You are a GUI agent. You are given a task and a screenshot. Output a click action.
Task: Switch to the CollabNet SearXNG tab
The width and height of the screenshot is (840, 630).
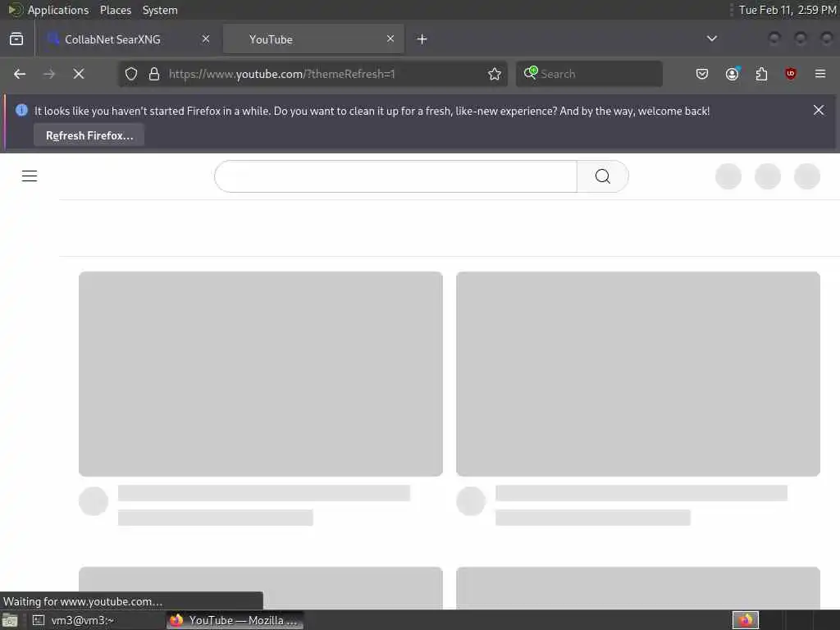128,39
